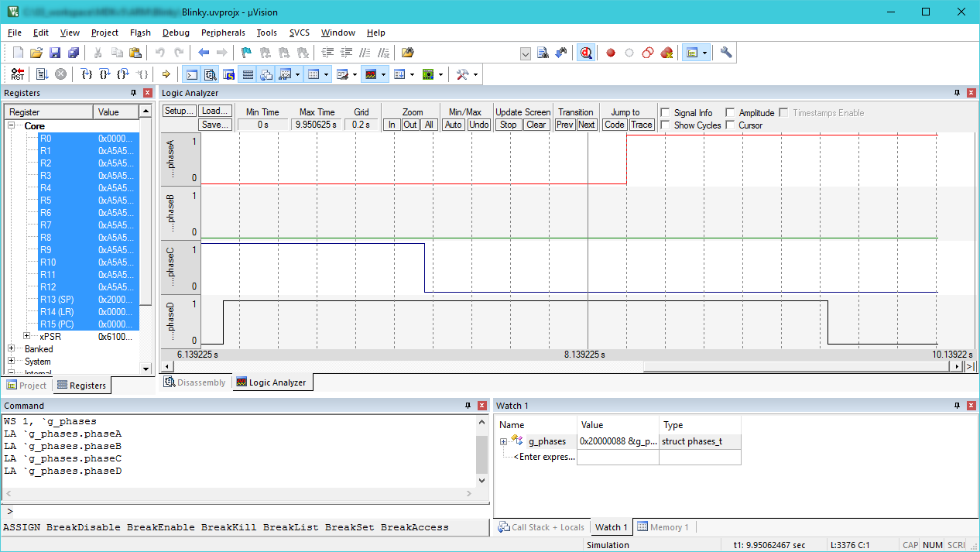Open the Peripherals menu
980x552 pixels.
(223, 33)
